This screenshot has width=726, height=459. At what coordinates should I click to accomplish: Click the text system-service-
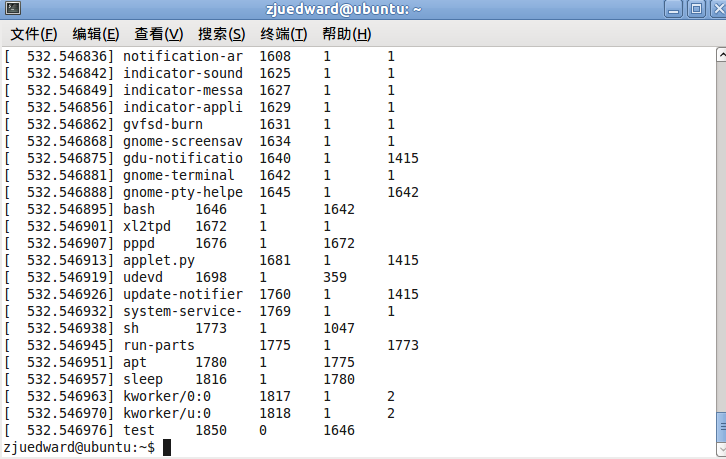pos(182,311)
